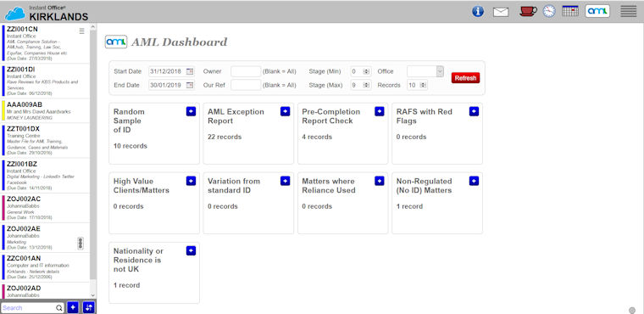Expand Non-Regulated (No ID) Matters card
644x314 pixels.
coord(474,181)
